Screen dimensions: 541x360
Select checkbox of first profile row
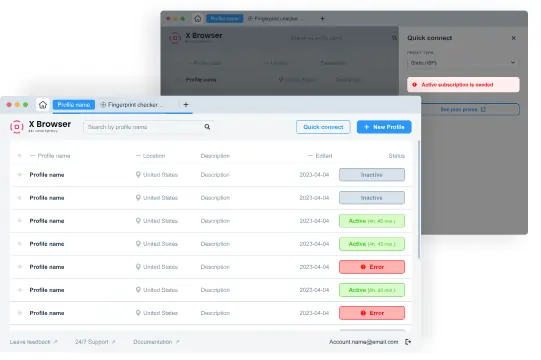click(20, 175)
